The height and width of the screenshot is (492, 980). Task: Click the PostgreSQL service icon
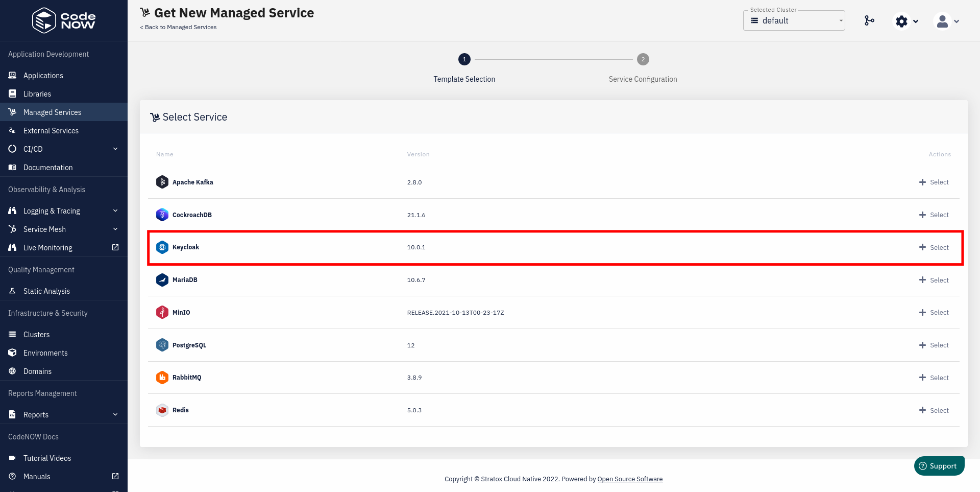(x=162, y=345)
